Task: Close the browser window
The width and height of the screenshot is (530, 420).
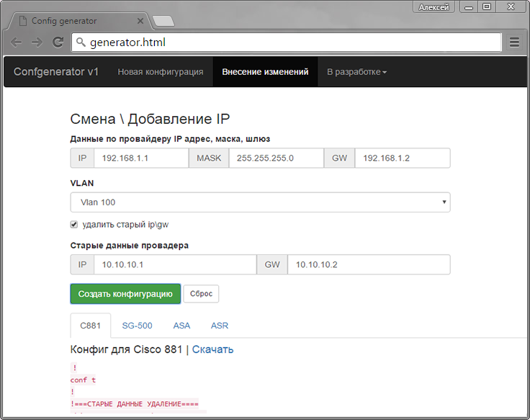Action: (511, 7)
